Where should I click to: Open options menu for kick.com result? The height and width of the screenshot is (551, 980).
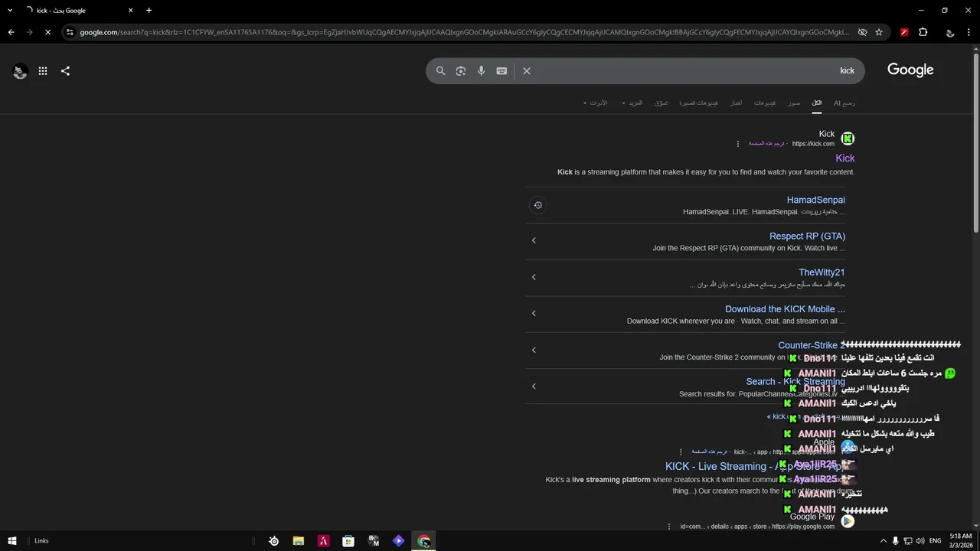738,144
